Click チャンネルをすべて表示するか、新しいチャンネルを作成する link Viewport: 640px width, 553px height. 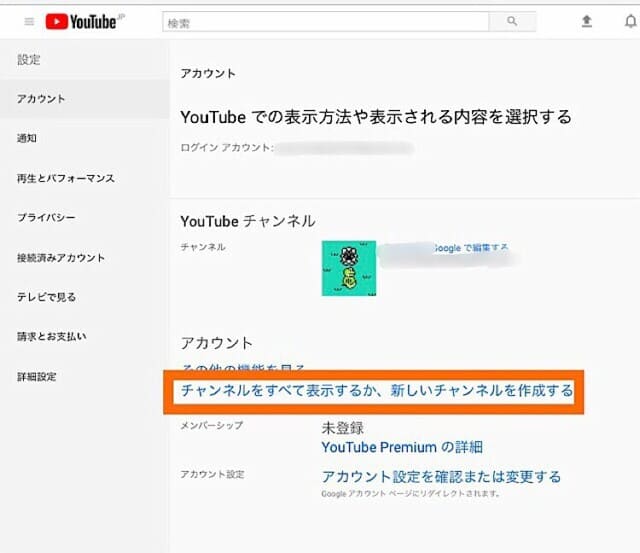click(377, 391)
